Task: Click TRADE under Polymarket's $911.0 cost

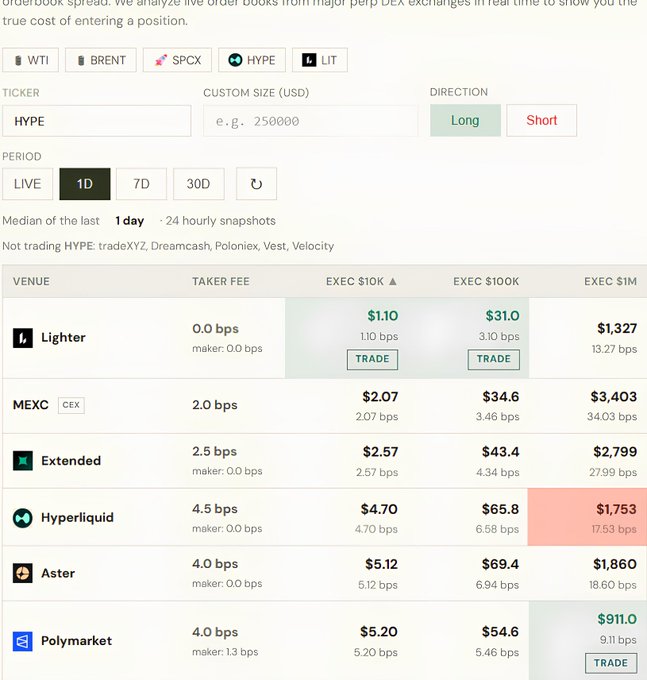Action: [611, 663]
